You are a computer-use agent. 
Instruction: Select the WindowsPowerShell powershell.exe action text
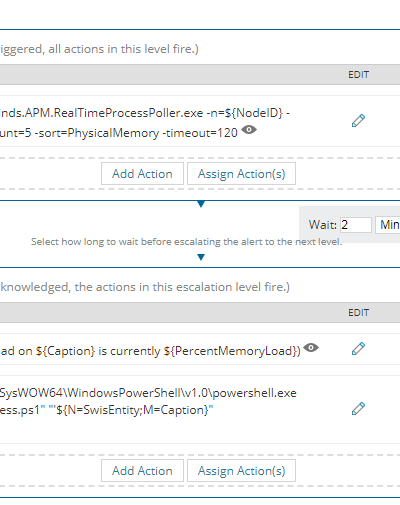pyautogui.click(x=148, y=401)
